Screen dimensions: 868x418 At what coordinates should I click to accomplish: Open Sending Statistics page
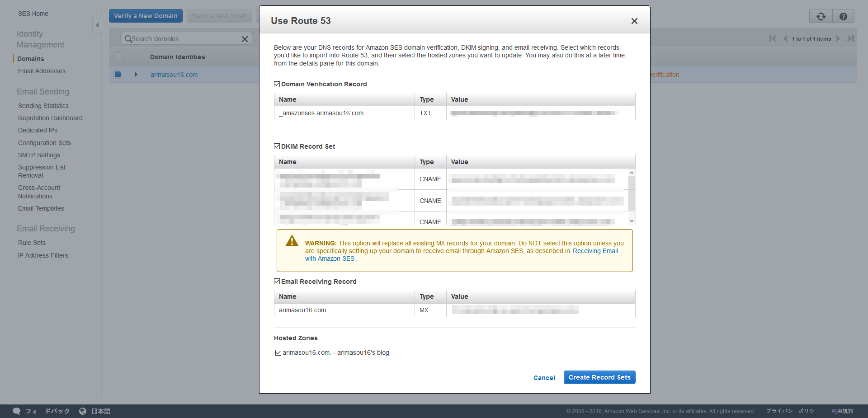click(x=43, y=106)
